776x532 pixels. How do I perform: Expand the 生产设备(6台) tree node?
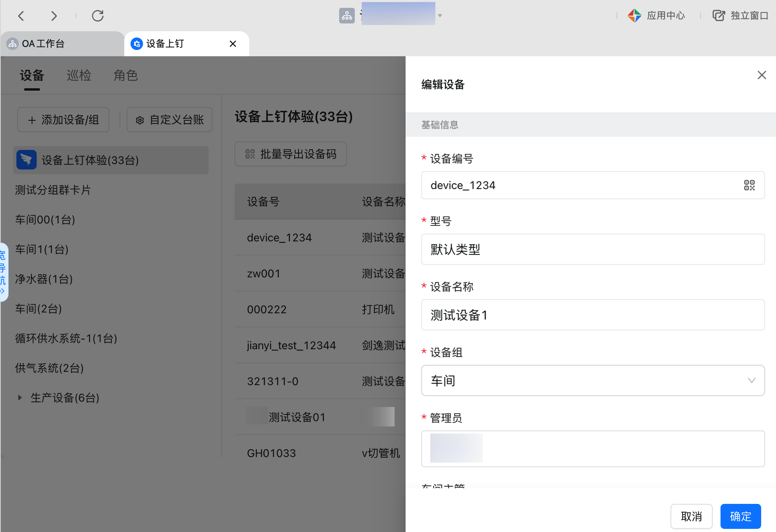pos(20,398)
